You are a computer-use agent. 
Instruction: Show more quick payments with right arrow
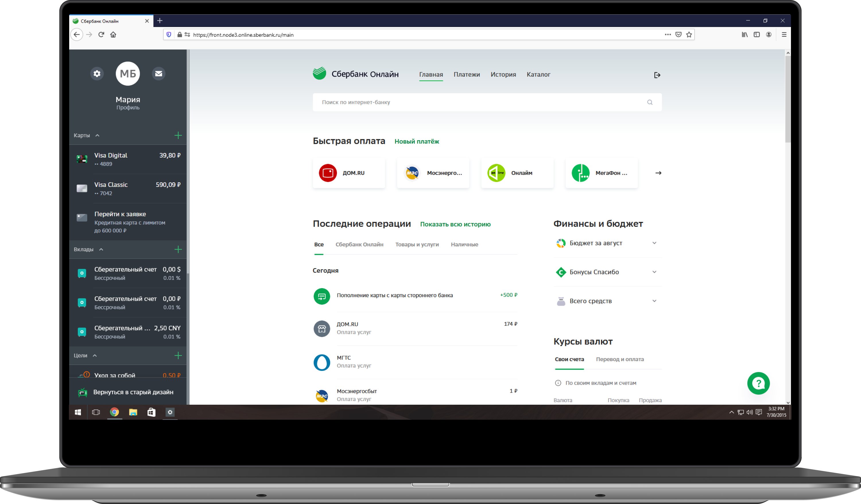pyautogui.click(x=658, y=173)
